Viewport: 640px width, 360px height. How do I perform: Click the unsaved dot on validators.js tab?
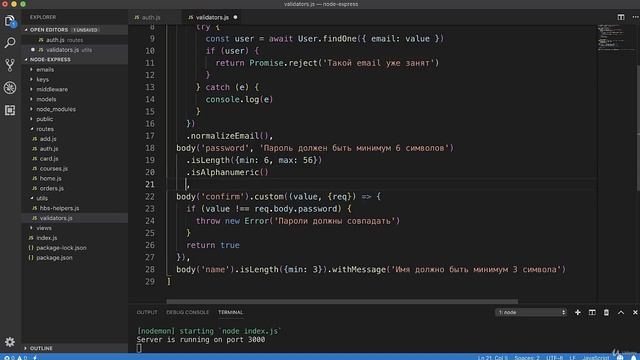(x=235, y=17)
